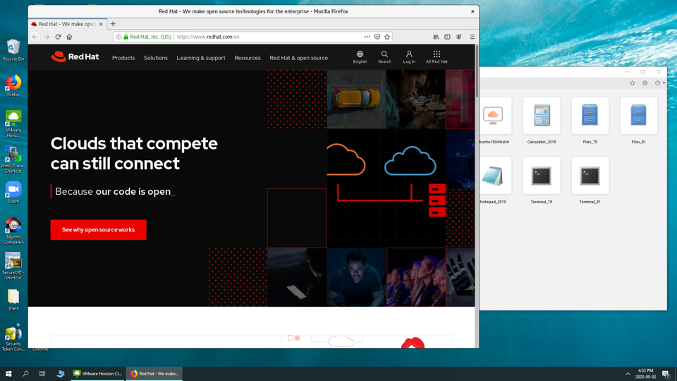Click the taskbar search magnifier icon
The height and width of the screenshot is (381, 677).
[25, 374]
